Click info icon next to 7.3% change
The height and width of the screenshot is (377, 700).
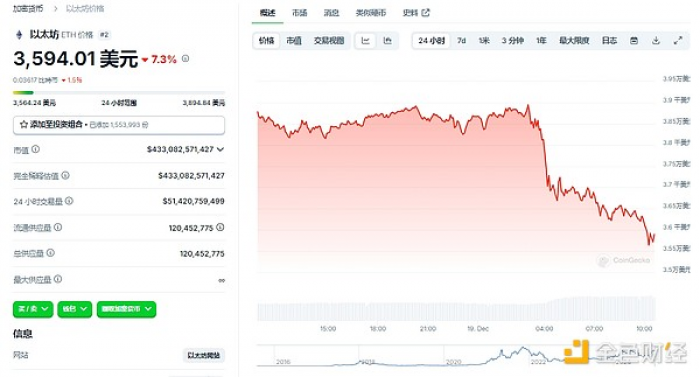coord(185,59)
